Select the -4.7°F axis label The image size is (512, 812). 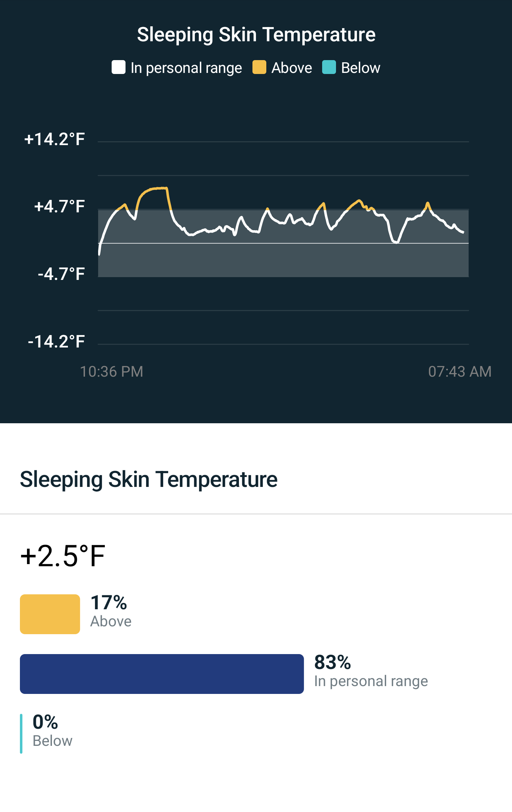click(61, 274)
